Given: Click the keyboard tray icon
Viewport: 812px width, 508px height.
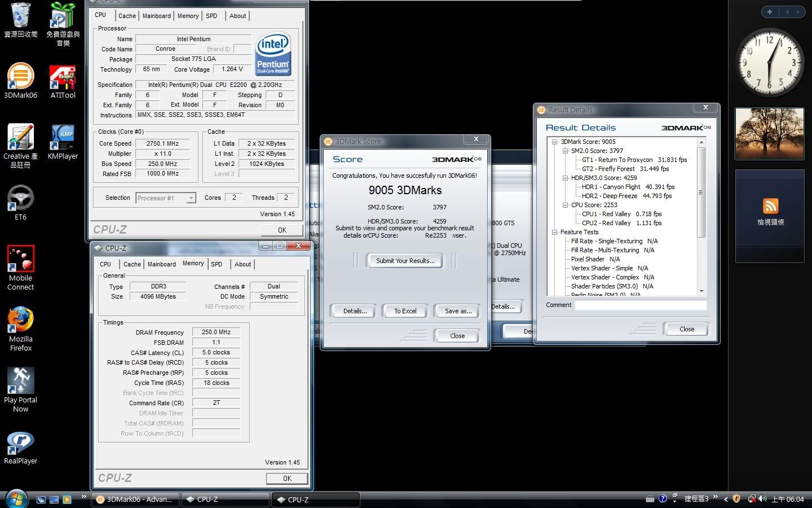Looking at the screenshot, I should pyautogui.click(x=650, y=499).
